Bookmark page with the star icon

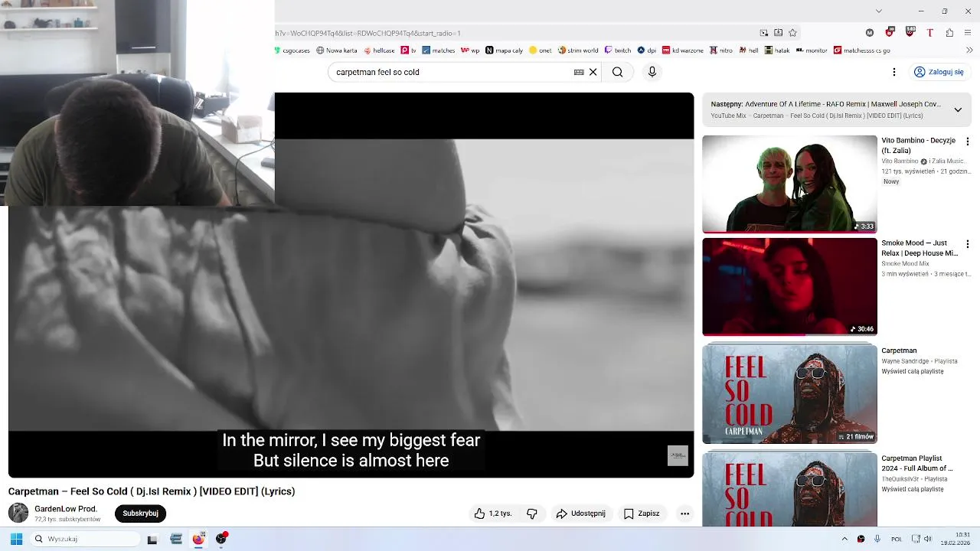pyautogui.click(x=792, y=33)
